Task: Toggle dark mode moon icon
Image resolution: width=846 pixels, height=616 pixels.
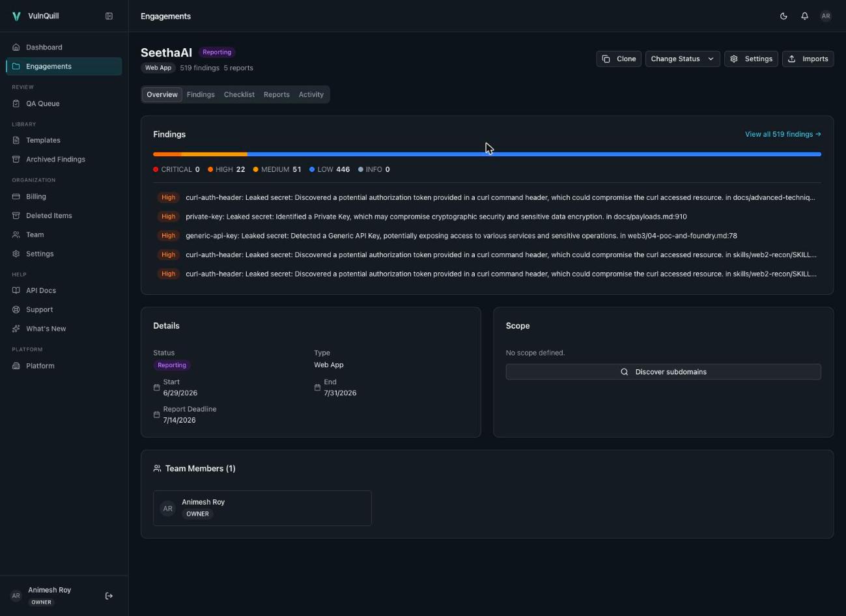Action: click(x=783, y=16)
